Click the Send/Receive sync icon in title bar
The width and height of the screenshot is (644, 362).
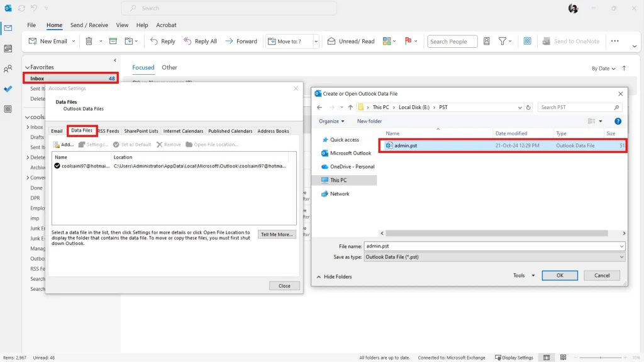22,8
